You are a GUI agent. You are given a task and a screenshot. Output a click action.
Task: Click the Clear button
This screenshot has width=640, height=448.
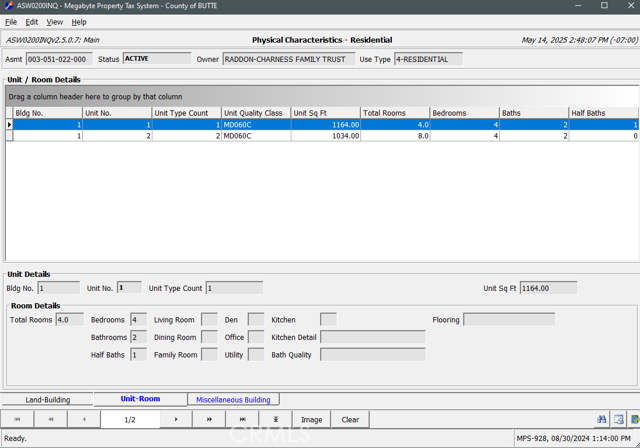click(x=350, y=419)
